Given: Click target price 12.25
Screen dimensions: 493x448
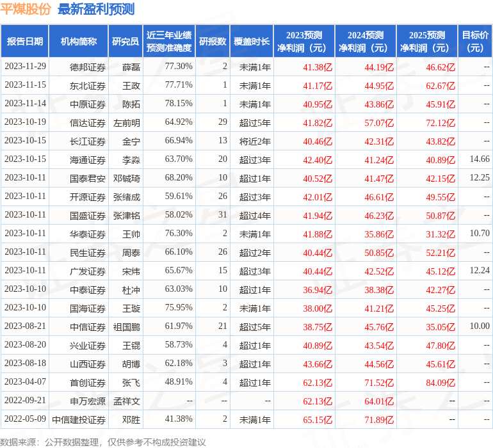Looking at the screenshot, I should 480,177.
